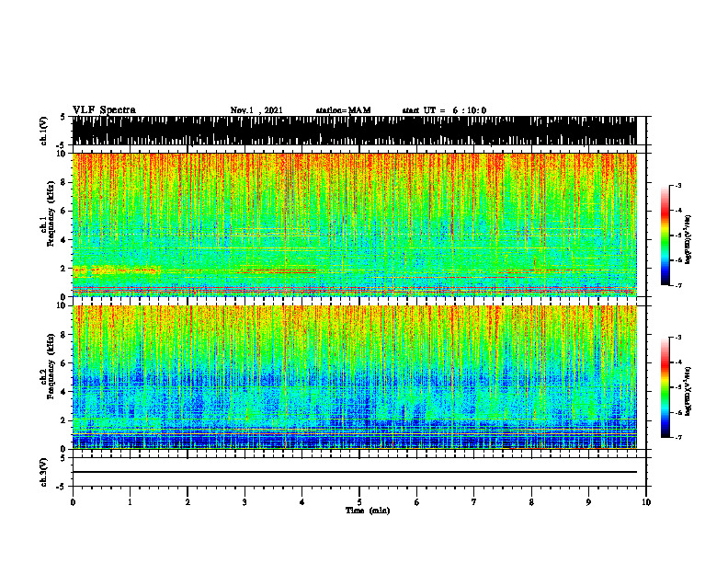
Task: Click ch.2 frequency axis tick "8"
Action: click(x=64, y=335)
